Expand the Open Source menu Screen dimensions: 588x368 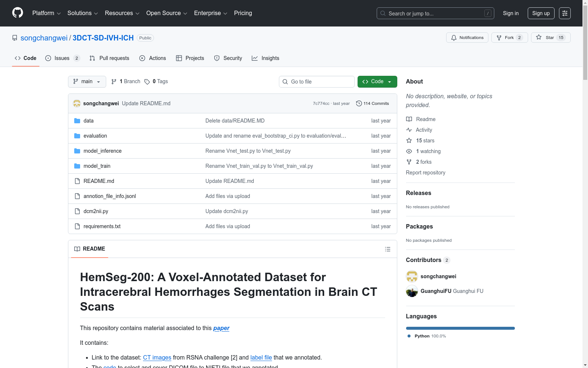pyautogui.click(x=167, y=13)
